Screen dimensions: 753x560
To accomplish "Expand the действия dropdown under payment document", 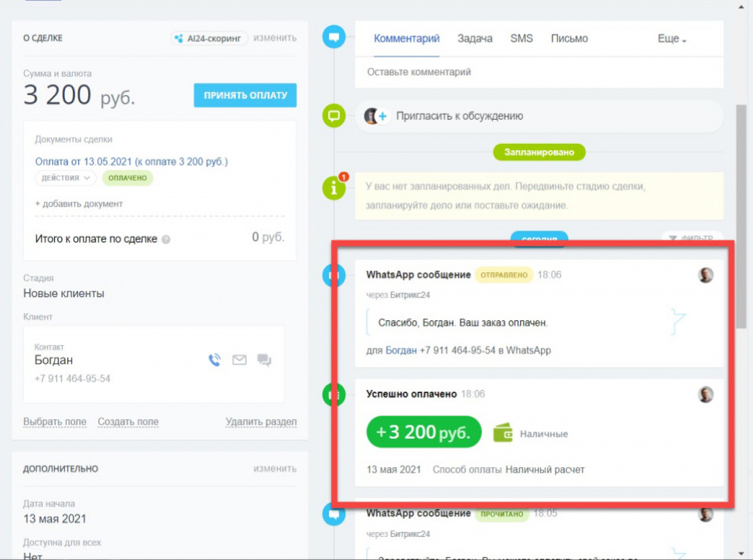I will 66,178.
